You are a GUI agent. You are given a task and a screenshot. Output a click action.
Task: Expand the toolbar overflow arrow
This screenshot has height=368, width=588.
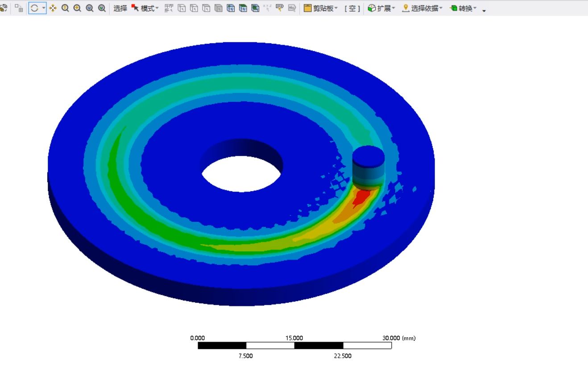coord(484,10)
